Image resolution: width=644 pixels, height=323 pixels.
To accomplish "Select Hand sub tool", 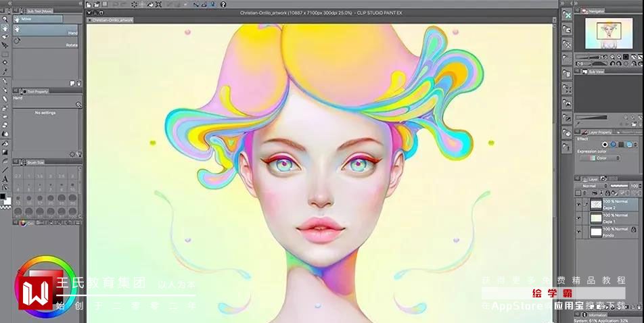I will 46,30.
